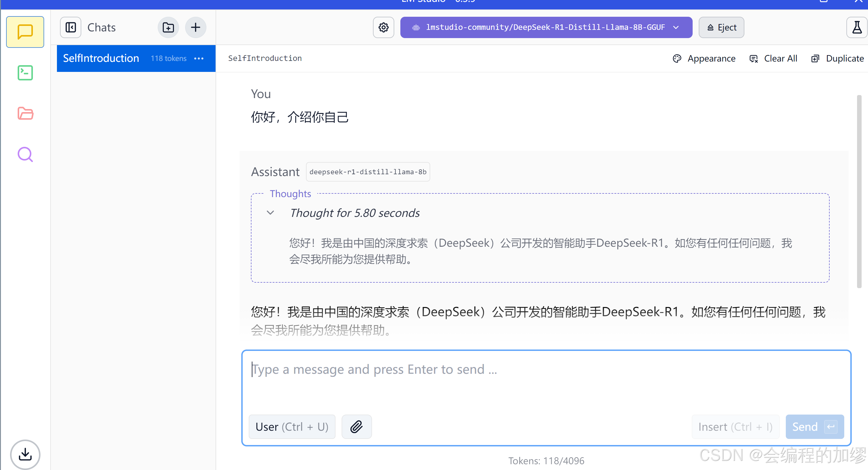868x470 pixels.
Task: Open model settings gear icon
Action: click(383, 27)
